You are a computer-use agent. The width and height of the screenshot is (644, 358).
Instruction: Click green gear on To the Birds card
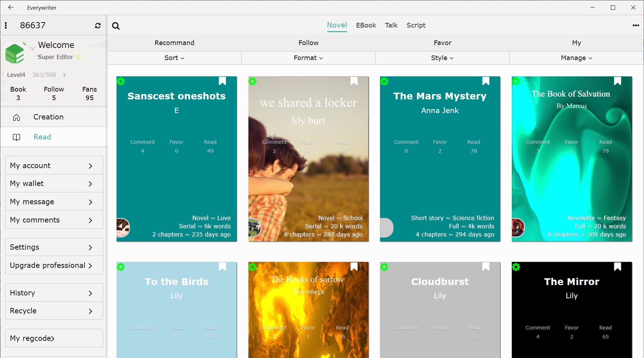click(x=121, y=267)
